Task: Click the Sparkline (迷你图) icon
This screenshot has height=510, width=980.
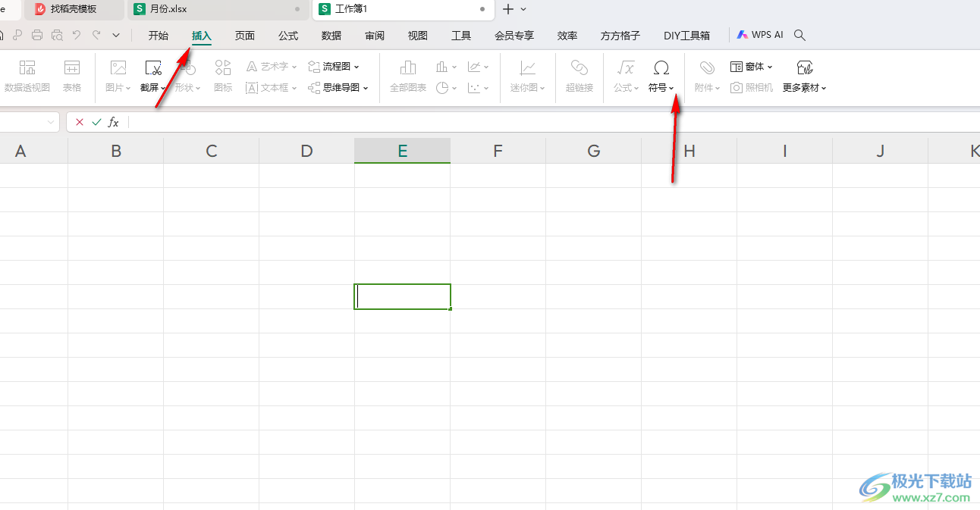Action: (x=528, y=67)
